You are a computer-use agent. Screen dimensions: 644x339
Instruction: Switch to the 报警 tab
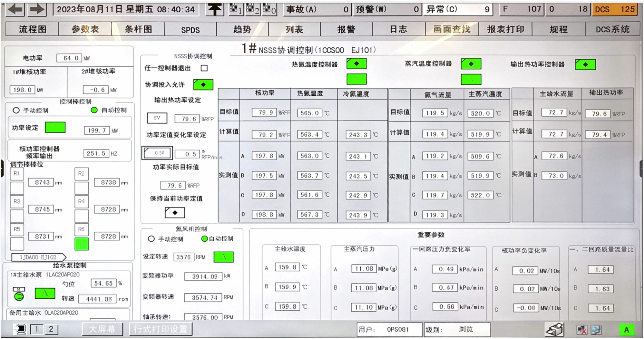click(346, 30)
